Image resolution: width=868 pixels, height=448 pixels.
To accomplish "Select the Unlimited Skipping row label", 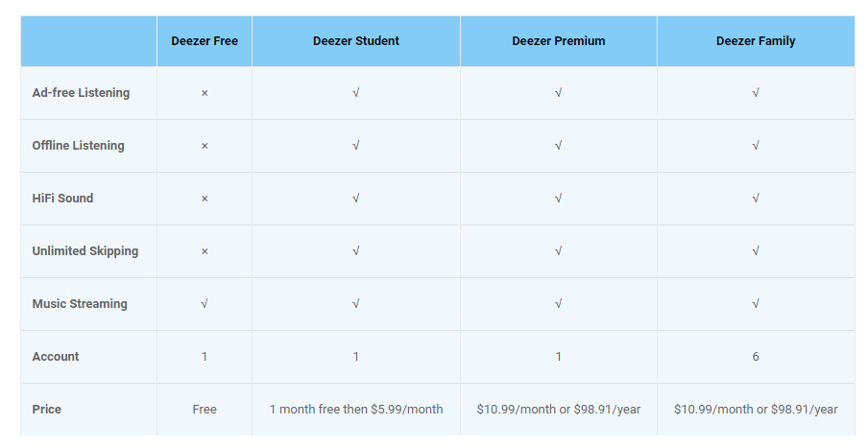I will click(x=85, y=251).
